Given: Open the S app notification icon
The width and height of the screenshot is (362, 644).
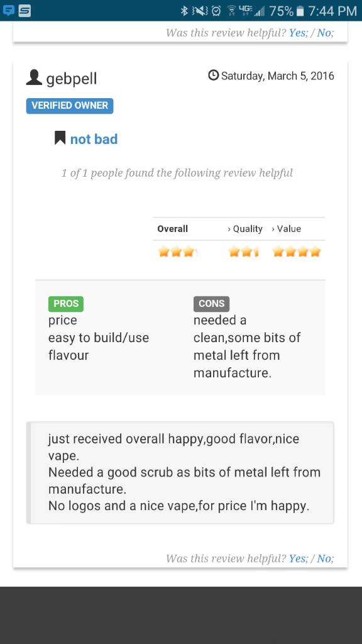Looking at the screenshot, I should [25, 10].
